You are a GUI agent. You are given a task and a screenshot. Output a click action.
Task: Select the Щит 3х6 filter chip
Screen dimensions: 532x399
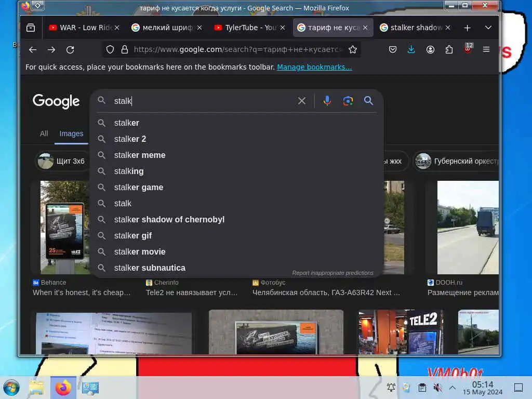tap(62, 161)
